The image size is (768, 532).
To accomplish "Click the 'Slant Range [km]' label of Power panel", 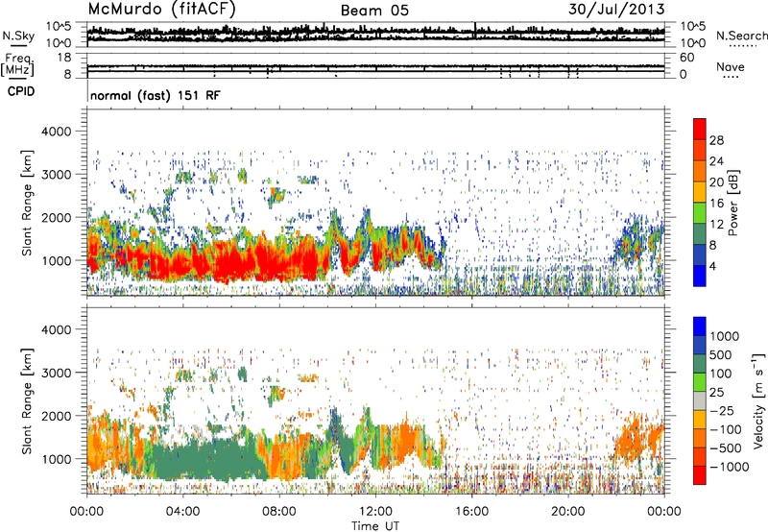I will click(x=26, y=203).
